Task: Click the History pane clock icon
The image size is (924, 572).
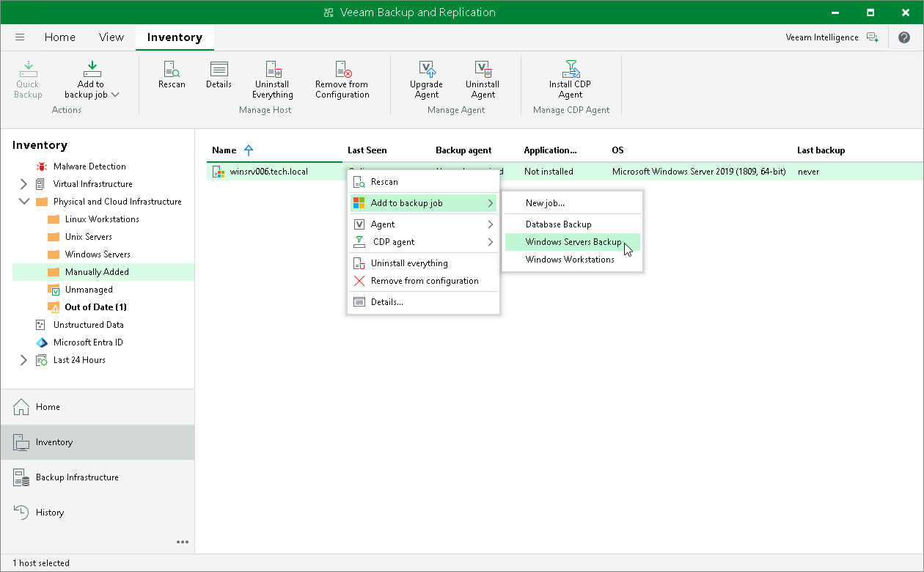Action: 22,513
